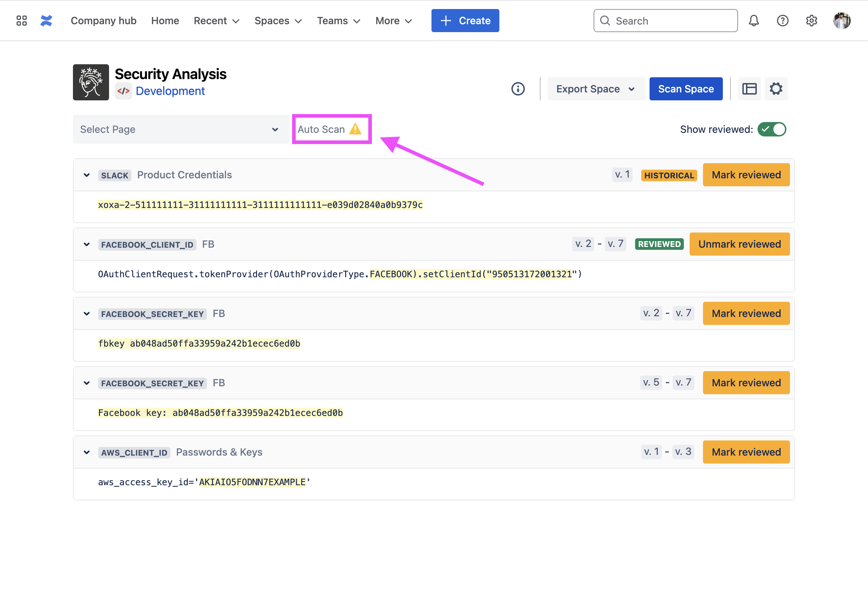Click the Create button

[x=465, y=21]
